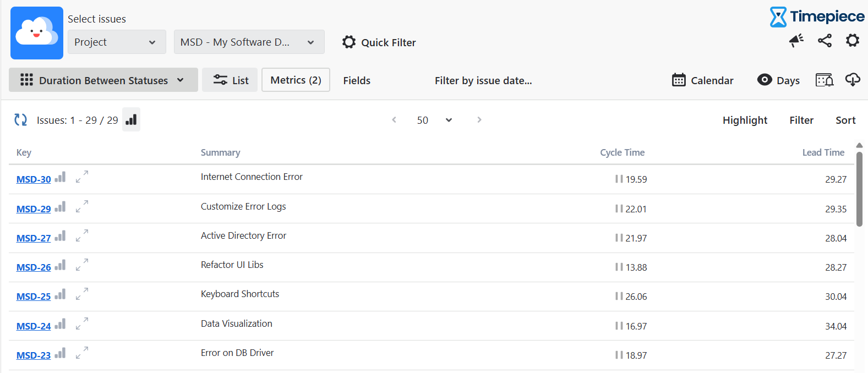
Task: Open the Highlight menu
Action: coord(745,120)
